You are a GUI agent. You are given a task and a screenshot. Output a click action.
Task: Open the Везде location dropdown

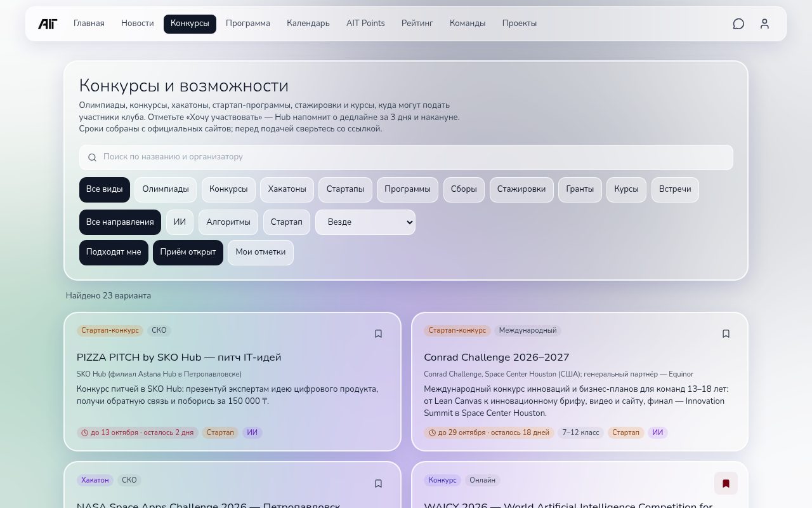[x=365, y=222]
